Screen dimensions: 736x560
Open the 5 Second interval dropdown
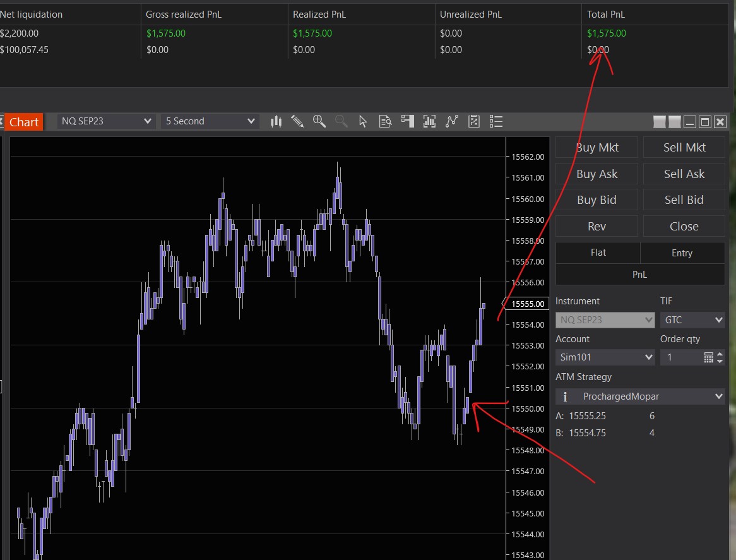point(210,121)
